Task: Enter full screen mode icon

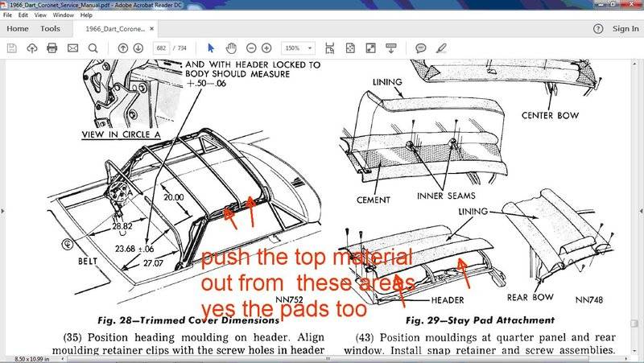Action: pos(370,48)
